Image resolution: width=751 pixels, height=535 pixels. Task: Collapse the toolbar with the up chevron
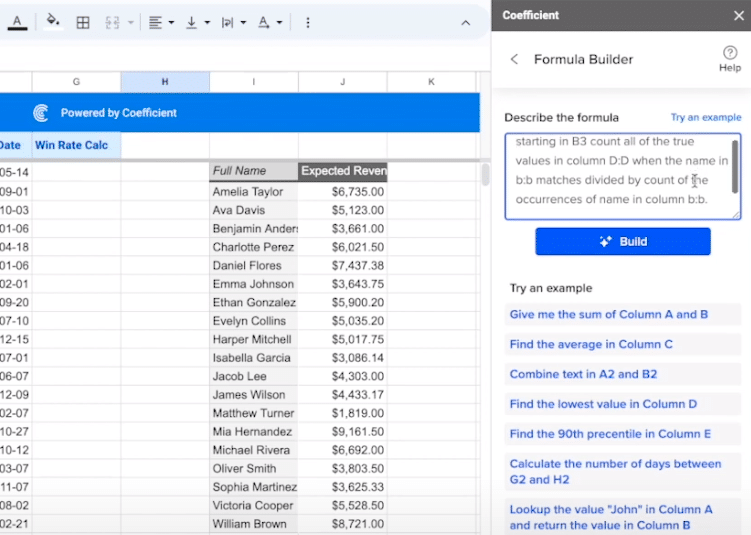(x=465, y=22)
